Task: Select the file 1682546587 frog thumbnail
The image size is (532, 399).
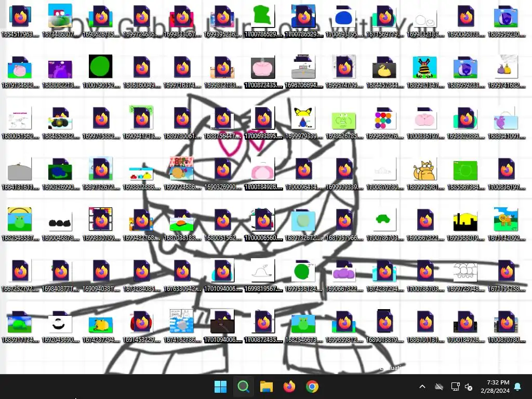Action: pyautogui.click(x=20, y=219)
